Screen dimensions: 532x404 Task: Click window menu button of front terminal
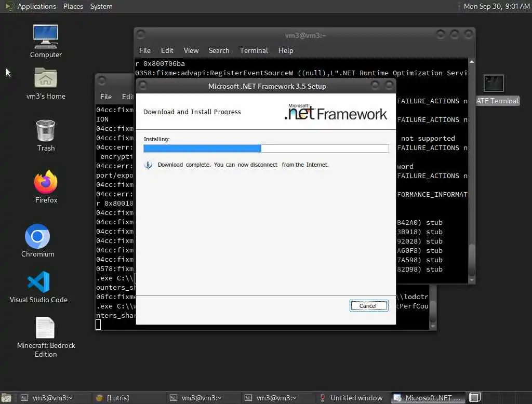pyautogui.click(x=141, y=34)
